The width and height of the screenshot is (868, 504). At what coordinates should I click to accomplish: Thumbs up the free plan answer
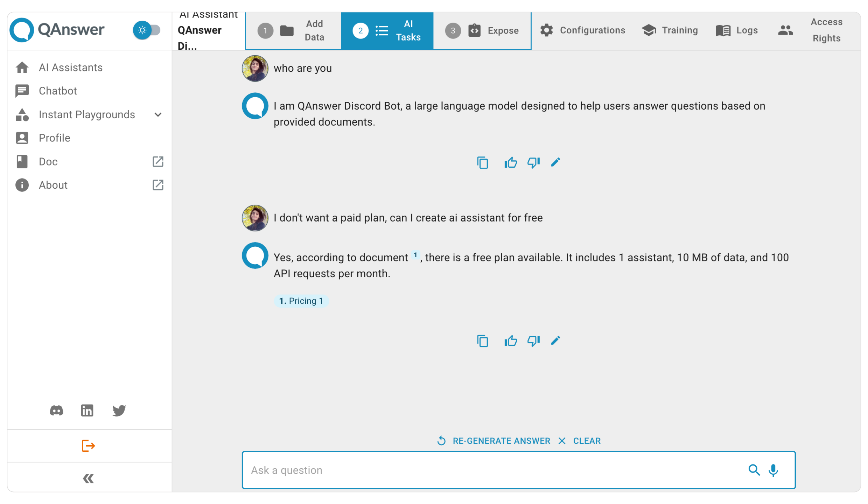[x=511, y=341]
